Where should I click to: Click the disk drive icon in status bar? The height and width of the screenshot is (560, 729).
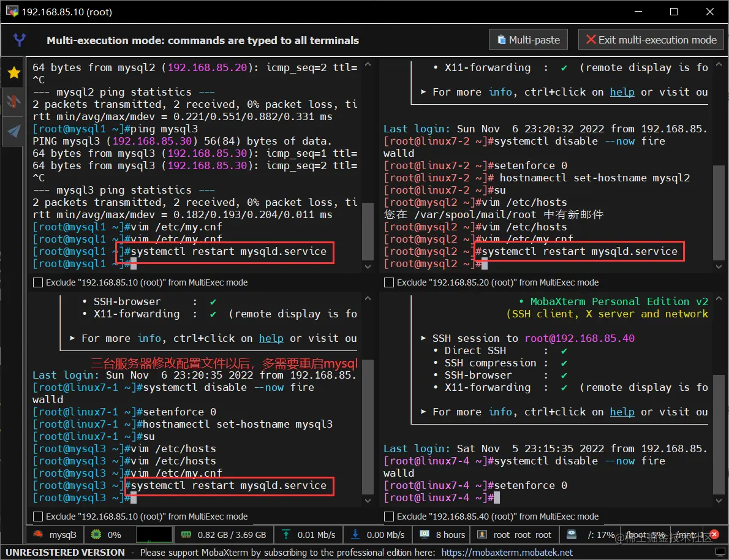click(x=572, y=534)
